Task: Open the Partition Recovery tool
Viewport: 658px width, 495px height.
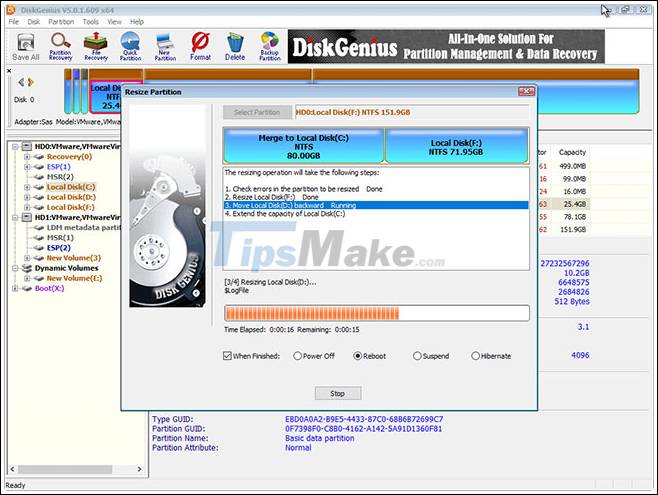Action: coord(60,47)
